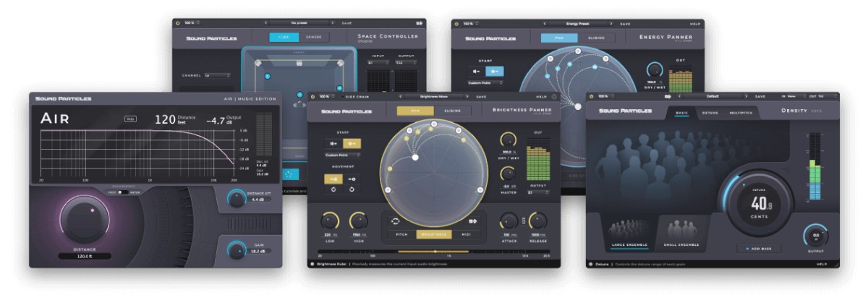This screenshot has width=868, height=300.
Task: Select the Sliding tab in Brightness Panner
Action: pos(452,111)
